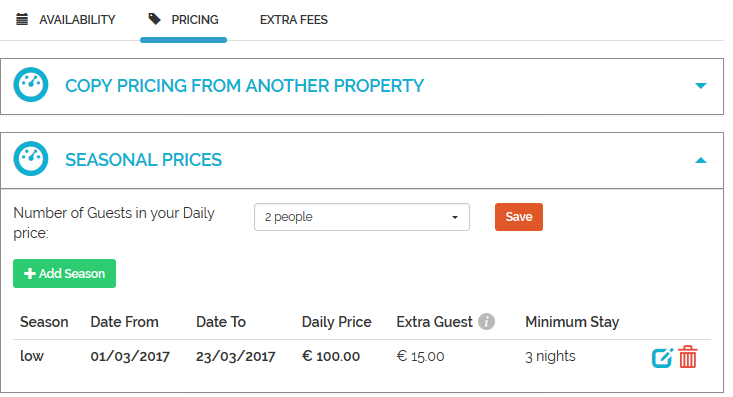The height and width of the screenshot is (397, 733).
Task: Click the low season name cell
Action: coord(32,356)
